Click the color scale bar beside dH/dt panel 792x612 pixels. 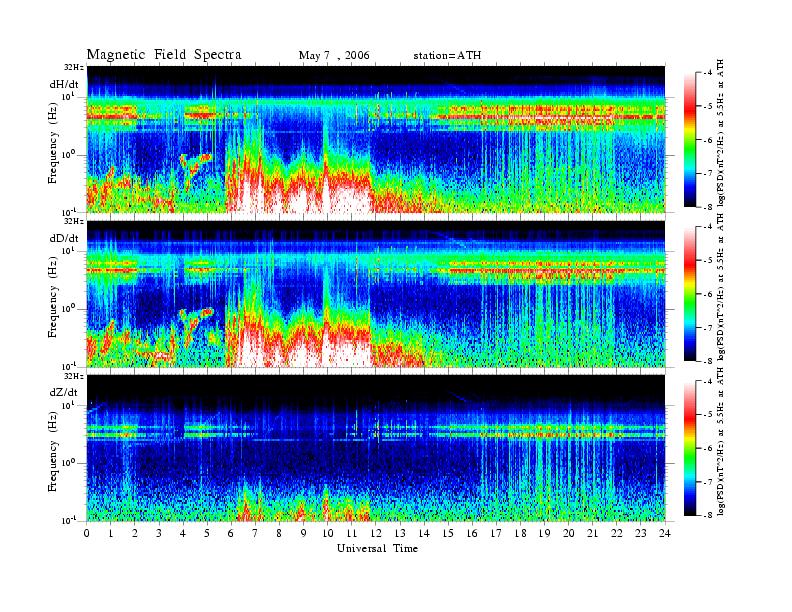pyautogui.click(x=690, y=140)
